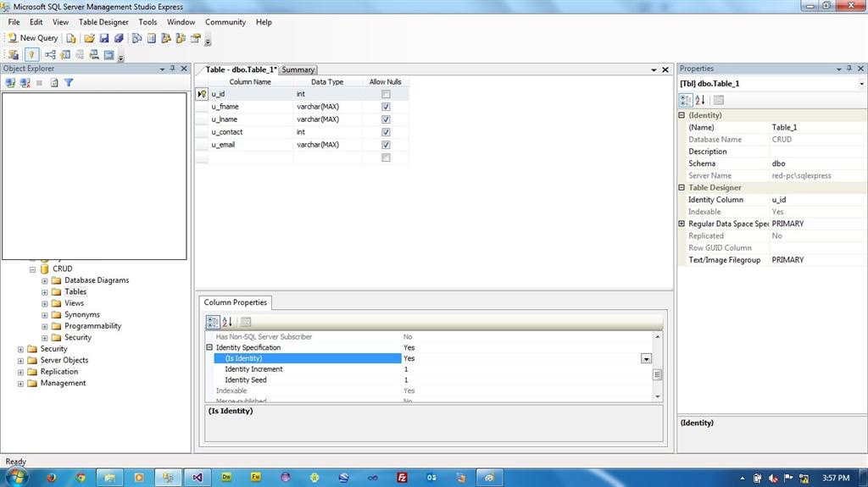Click Categorized icon in the Properties panel
Viewport: 868px width, 487px height.
pyautogui.click(x=686, y=100)
